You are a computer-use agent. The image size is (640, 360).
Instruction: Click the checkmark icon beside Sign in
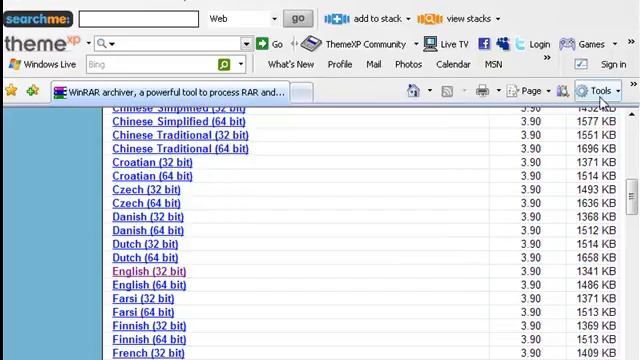click(x=581, y=64)
